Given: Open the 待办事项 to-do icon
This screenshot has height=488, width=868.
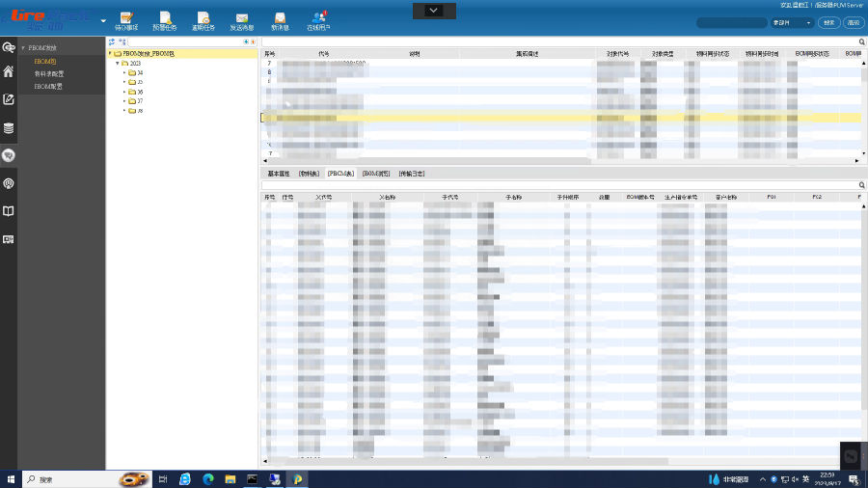Looking at the screenshot, I should coord(126,20).
